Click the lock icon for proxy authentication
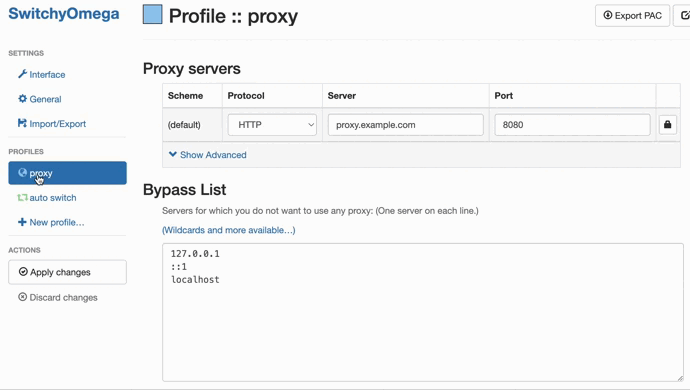Viewport: 690px width, 390px height. [667, 125]
